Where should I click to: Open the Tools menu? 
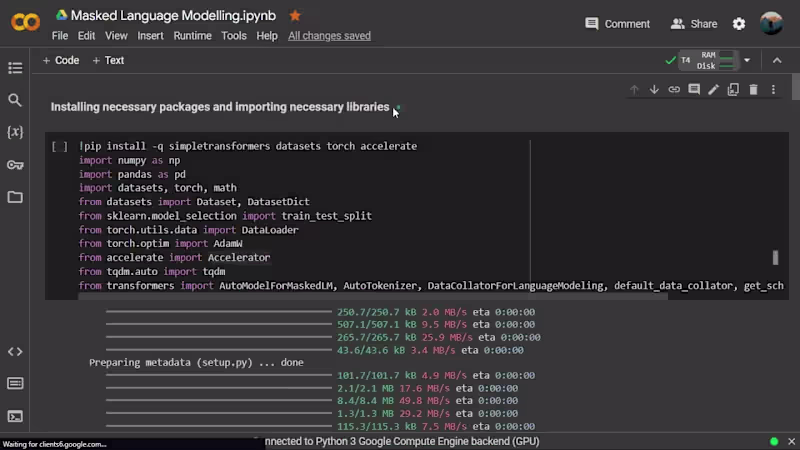click(x=234, y=36)
